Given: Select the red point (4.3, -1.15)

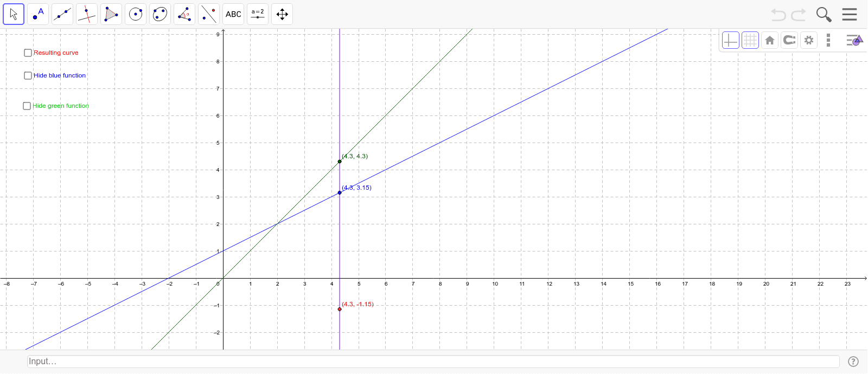Looking at the screenshot, I should [340, 309].
